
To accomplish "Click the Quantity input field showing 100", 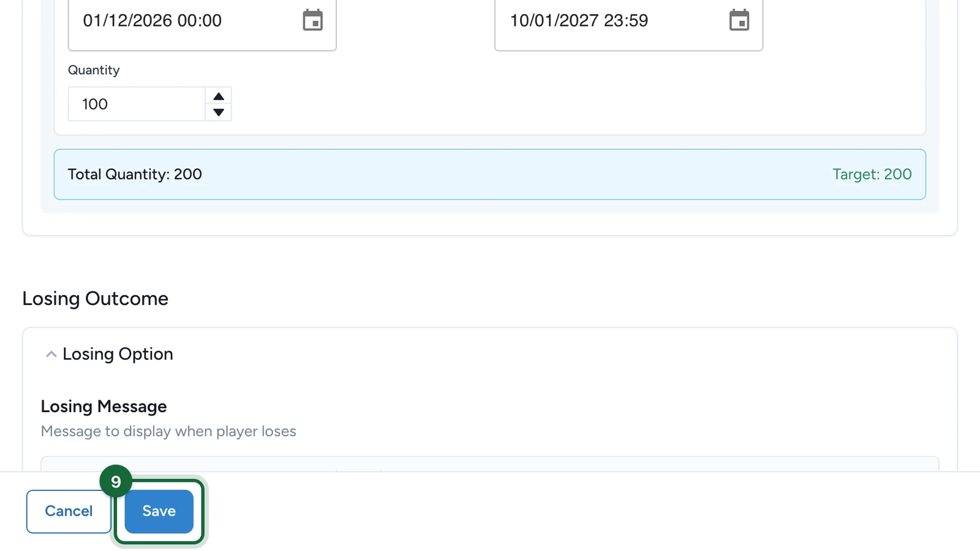I will [137, 104].
